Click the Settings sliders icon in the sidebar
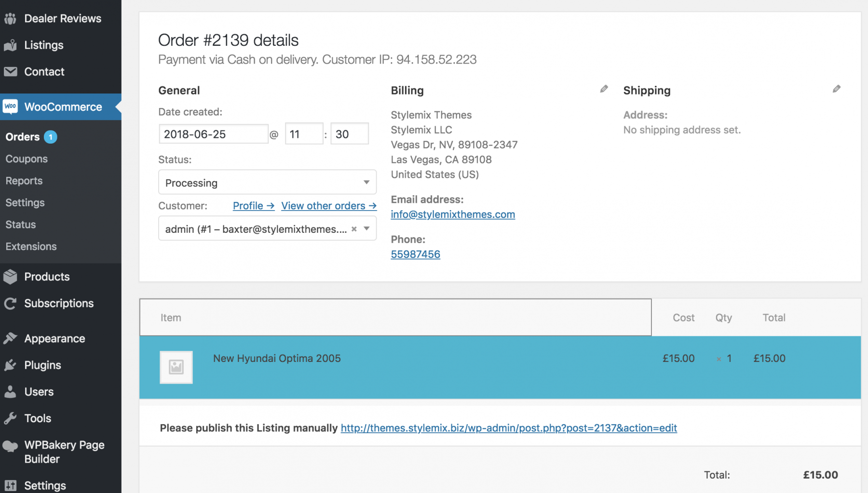 pos(10,485)
